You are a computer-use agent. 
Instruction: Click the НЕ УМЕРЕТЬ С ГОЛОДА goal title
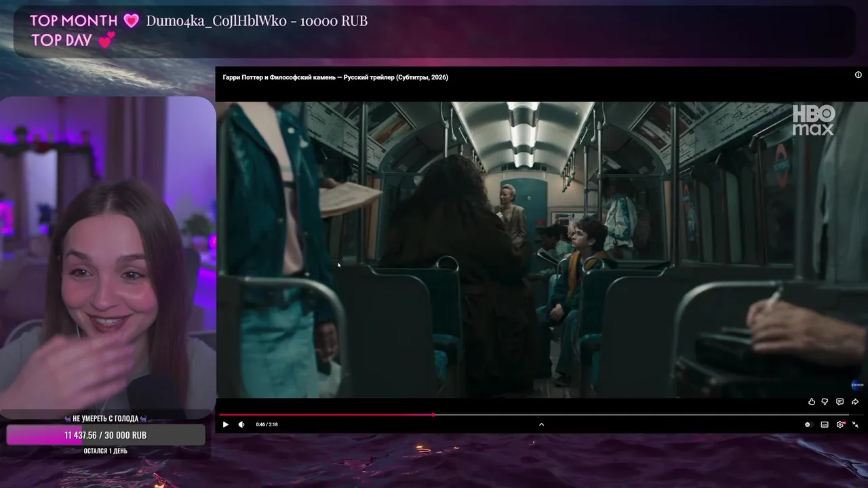(x=106, y=418)
